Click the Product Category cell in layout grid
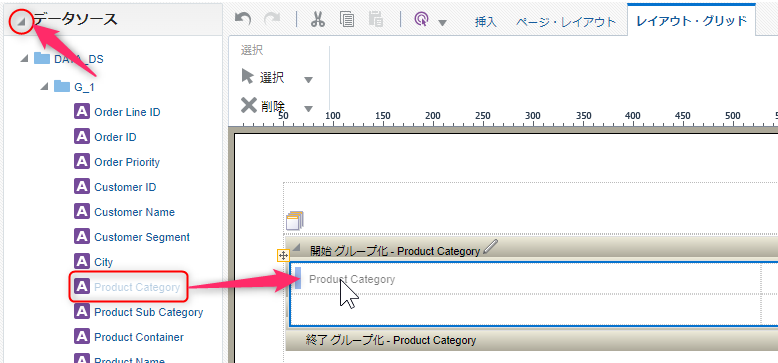Viewport: 778px width, 363px height. point(526,279)
